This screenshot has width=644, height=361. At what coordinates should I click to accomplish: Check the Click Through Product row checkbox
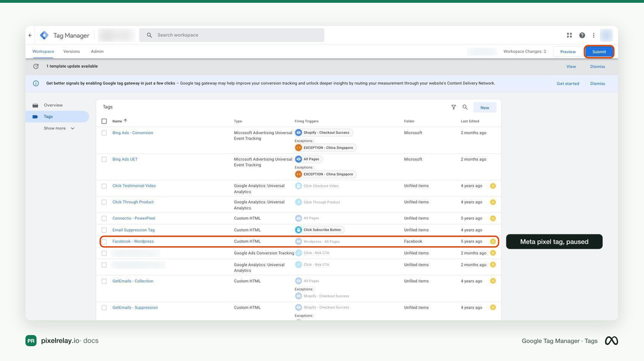click(104, 202)
